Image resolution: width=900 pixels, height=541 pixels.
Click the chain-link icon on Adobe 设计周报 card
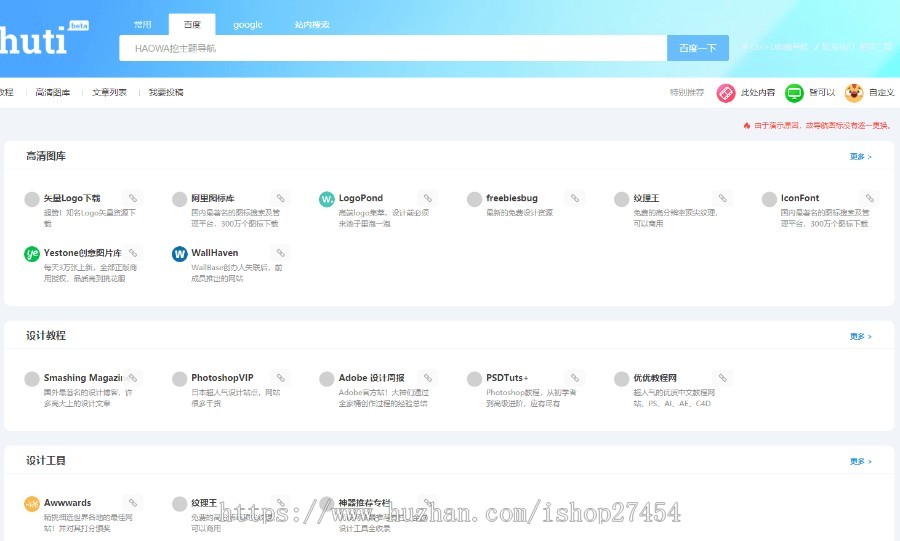point(428,378)
